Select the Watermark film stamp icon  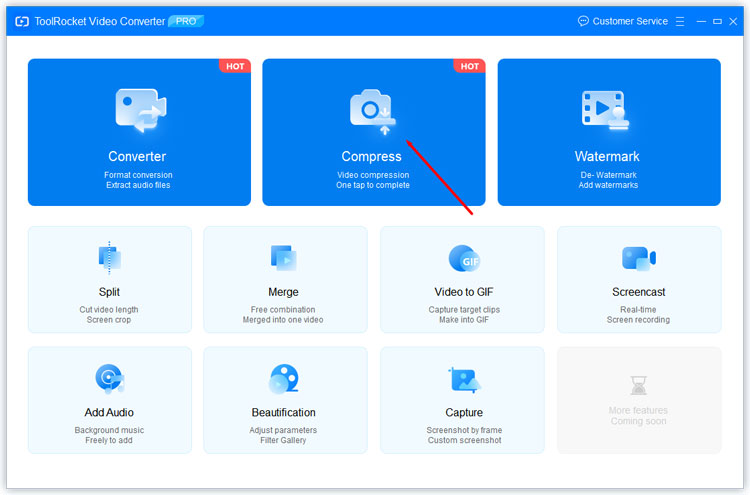[605, 110]
